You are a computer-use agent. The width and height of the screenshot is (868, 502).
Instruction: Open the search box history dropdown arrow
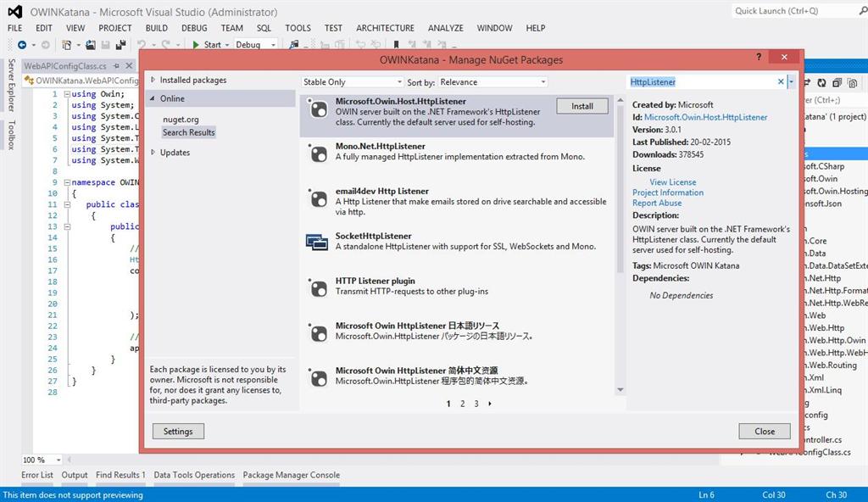point(791,82)
